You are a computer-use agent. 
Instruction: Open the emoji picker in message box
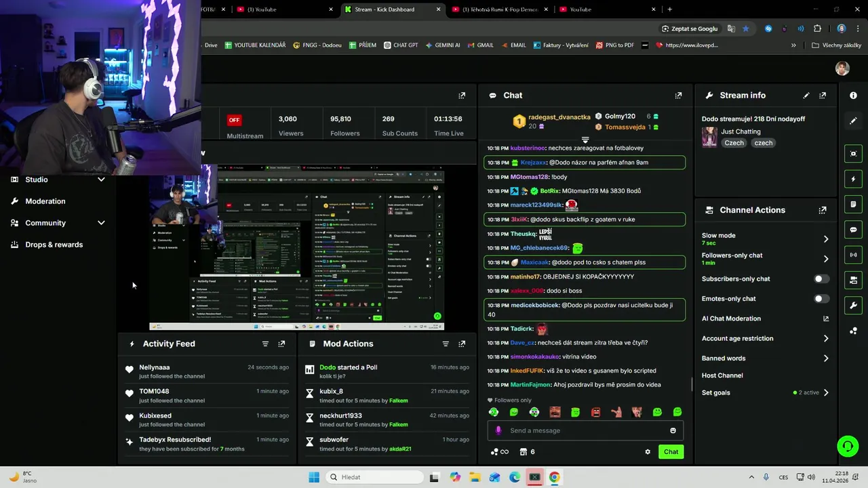(x=673, y=430)
